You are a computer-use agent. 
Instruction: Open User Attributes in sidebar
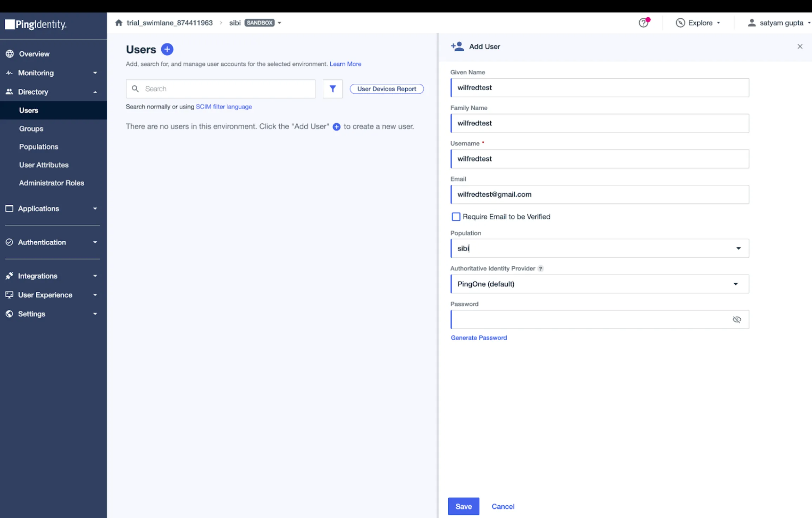[44, 165]
